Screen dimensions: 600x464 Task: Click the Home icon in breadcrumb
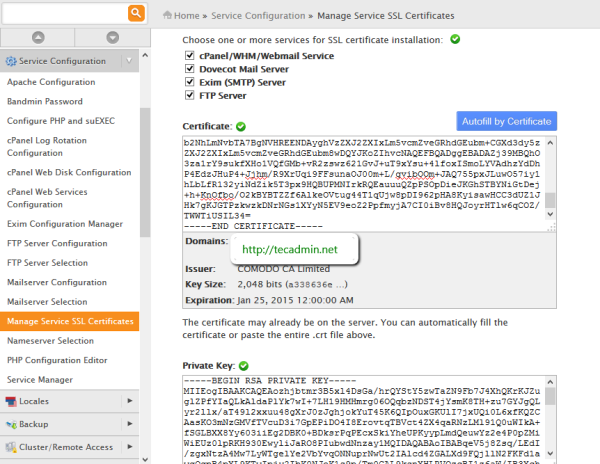click(165, 16)
